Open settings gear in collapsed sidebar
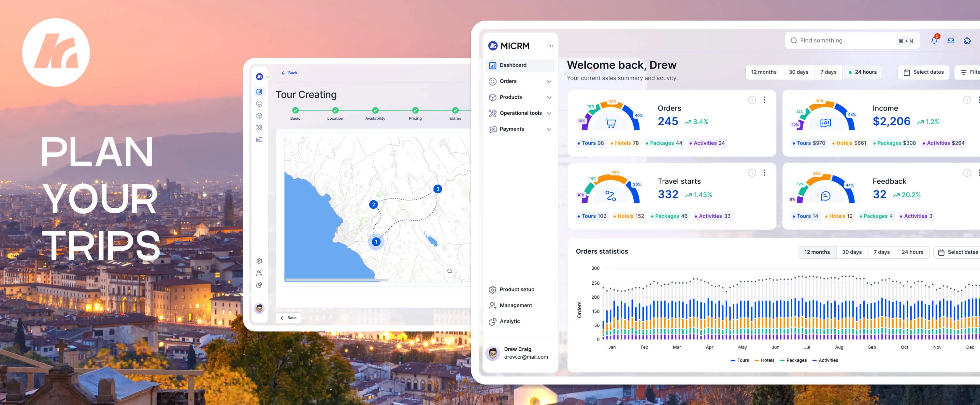 click(x=259, y=261)
